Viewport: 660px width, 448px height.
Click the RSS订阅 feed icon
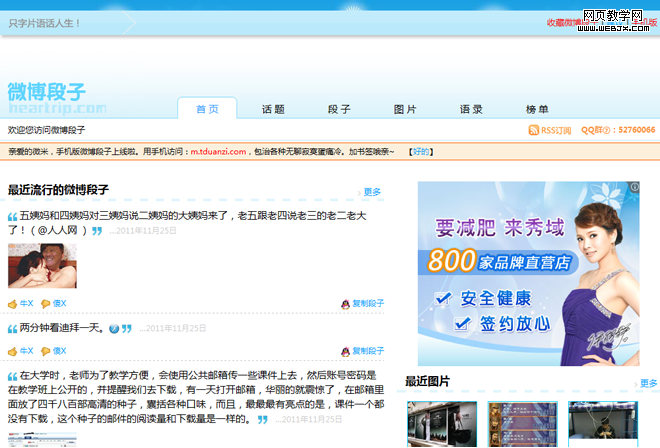click(x=534, y=130)
